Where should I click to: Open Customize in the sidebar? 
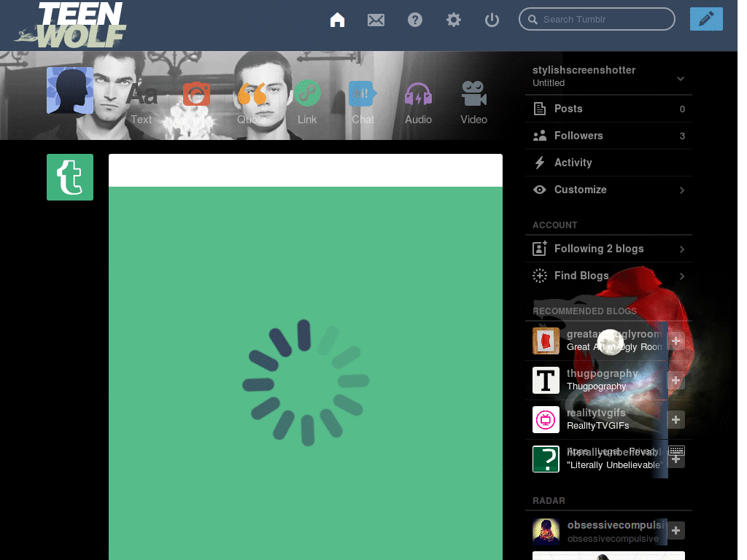click(608, 190)
